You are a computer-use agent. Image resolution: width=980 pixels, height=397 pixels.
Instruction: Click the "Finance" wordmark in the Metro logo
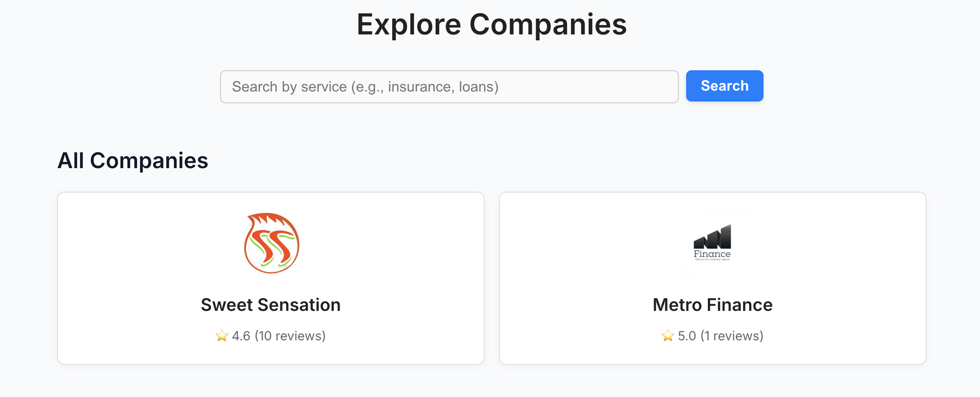[712, 254]
